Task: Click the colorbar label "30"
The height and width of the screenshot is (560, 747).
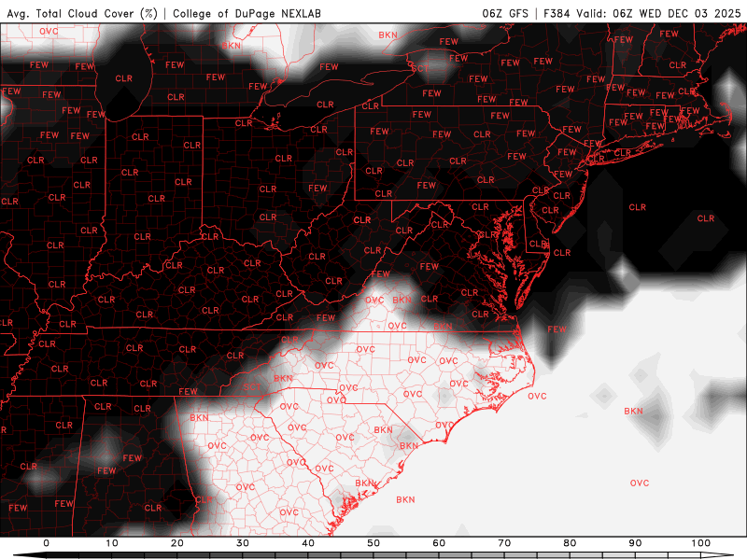Action: [243, 543]
